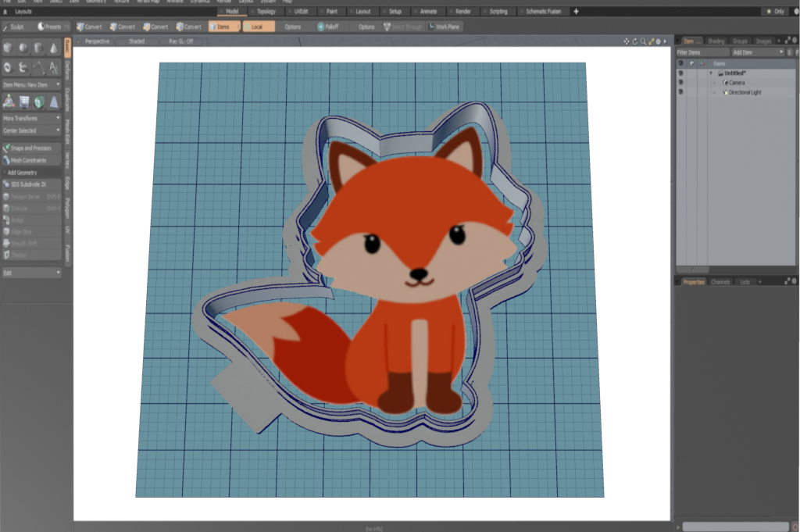Click the viewport pan arrows icon
800x532 pixels.
(627, 41)
